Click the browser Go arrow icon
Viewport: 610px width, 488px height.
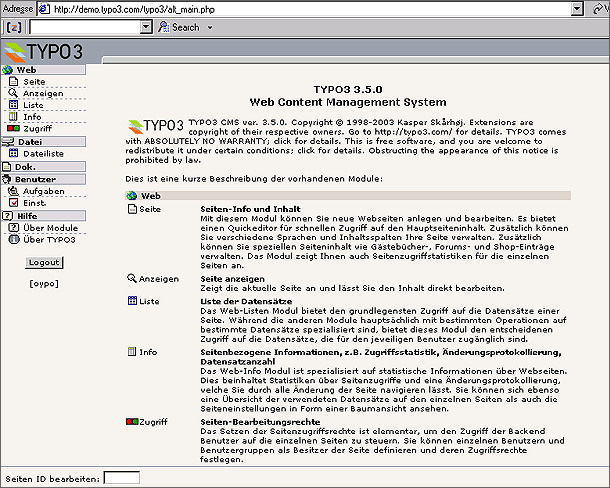click(599, 9)
